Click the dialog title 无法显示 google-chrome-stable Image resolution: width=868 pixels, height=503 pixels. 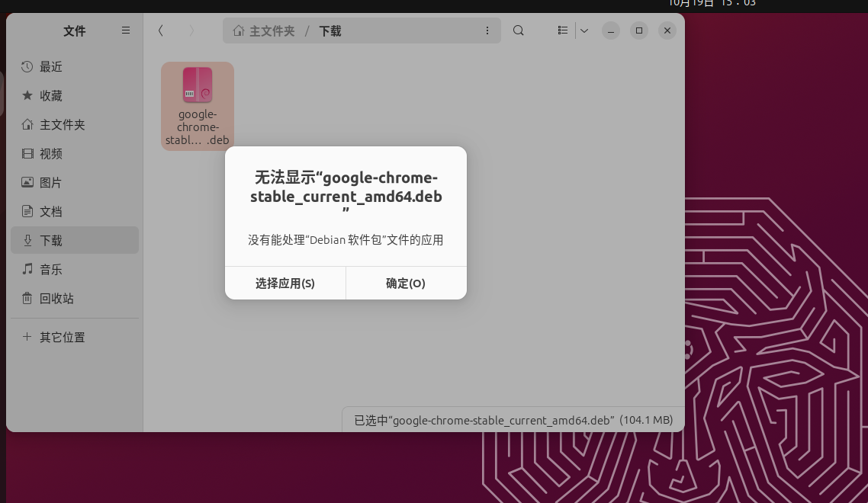tap(346, 193)
